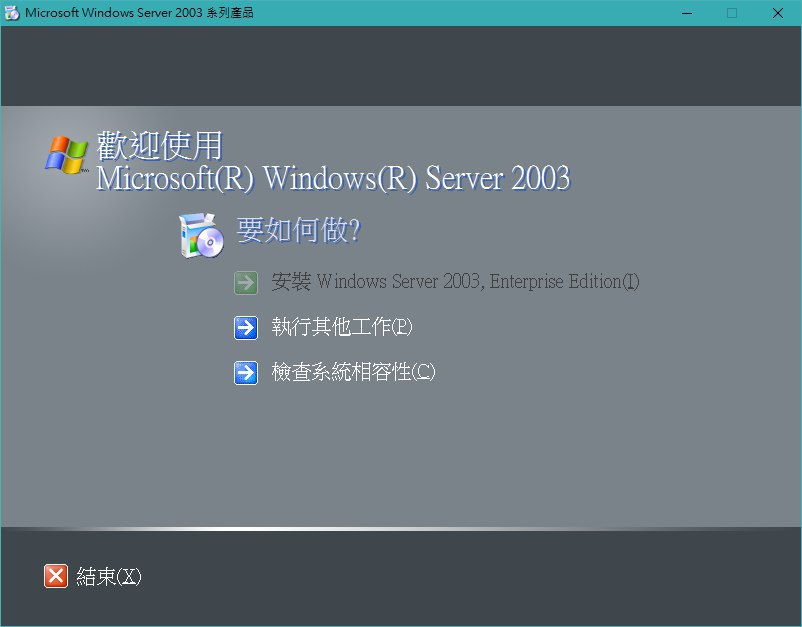Click the setup box and CD icon
Image resolution: width=802 pixels, height=627 pixels.
[x=202, y=235]
